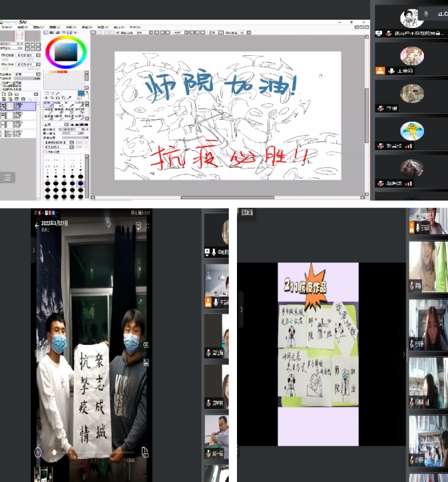This screenshot has height=482, width=448.
Task: Toggle visibility of the third layer
Action: [x=4, y=125]
